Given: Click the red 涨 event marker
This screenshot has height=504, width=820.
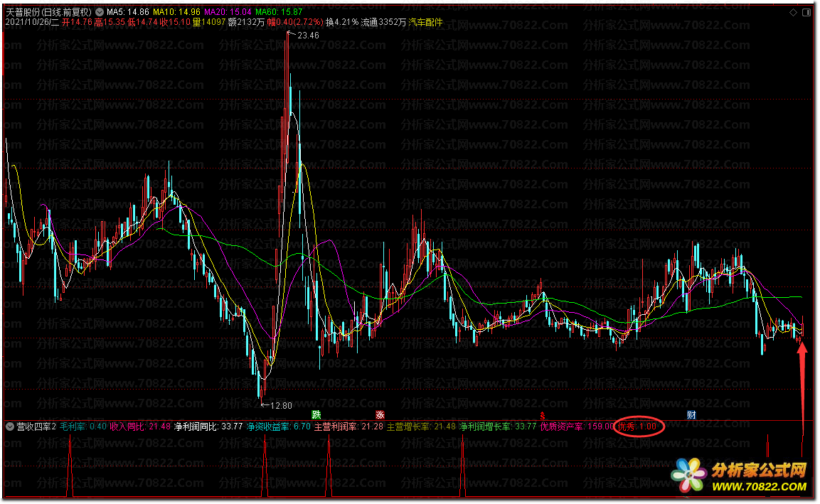Looking at the screenshot, I should pos(380,415).
